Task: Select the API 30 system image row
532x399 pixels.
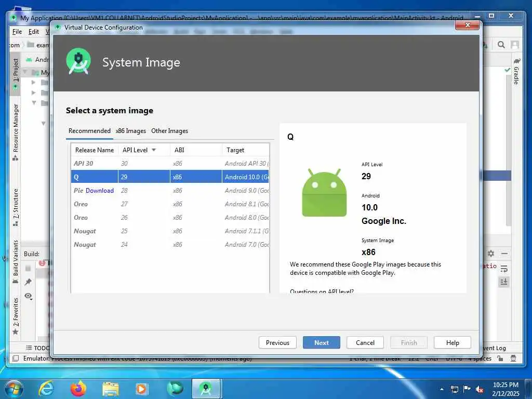Action: tap(170, 164)
